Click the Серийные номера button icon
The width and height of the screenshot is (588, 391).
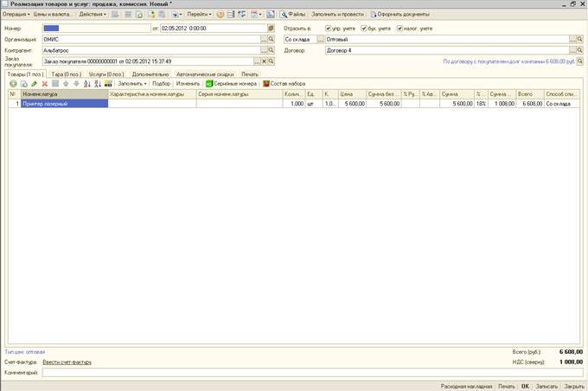click(x=209, y=83)
